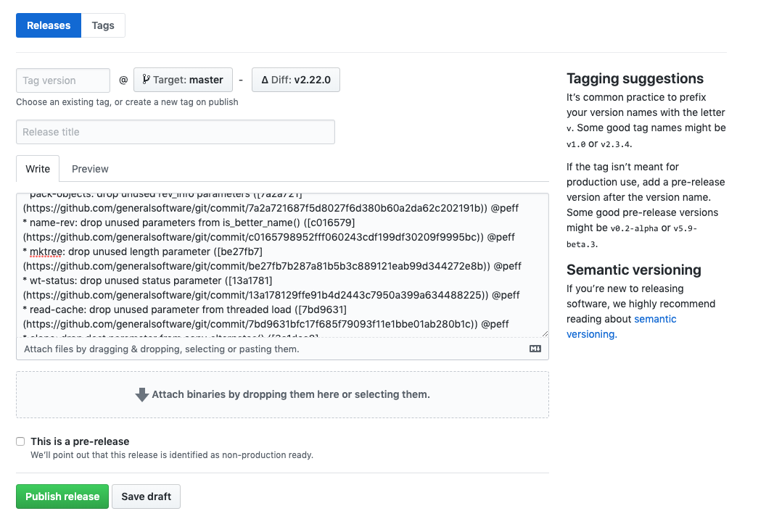Switch to the Tags tab
Screen dimensions: 766x532
coord(103,25)
